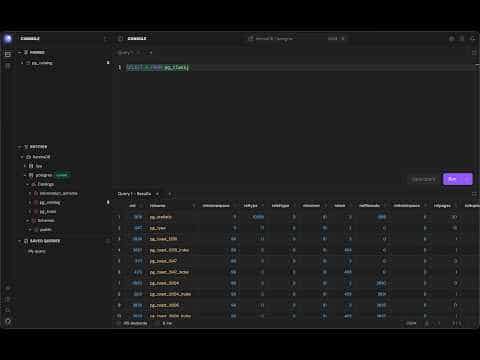Click the second left sidebar icon

point(8,65)
